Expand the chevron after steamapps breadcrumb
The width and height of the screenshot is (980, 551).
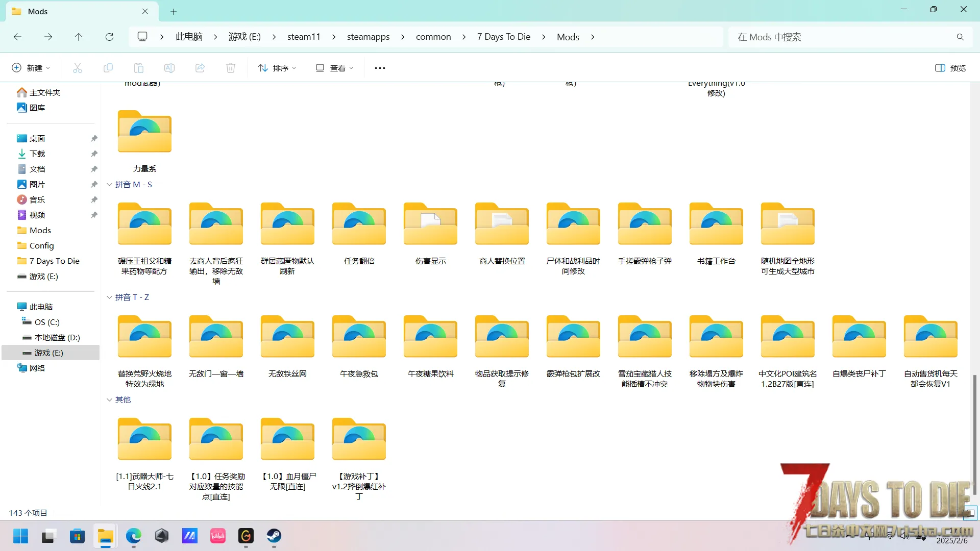(403, 37)
